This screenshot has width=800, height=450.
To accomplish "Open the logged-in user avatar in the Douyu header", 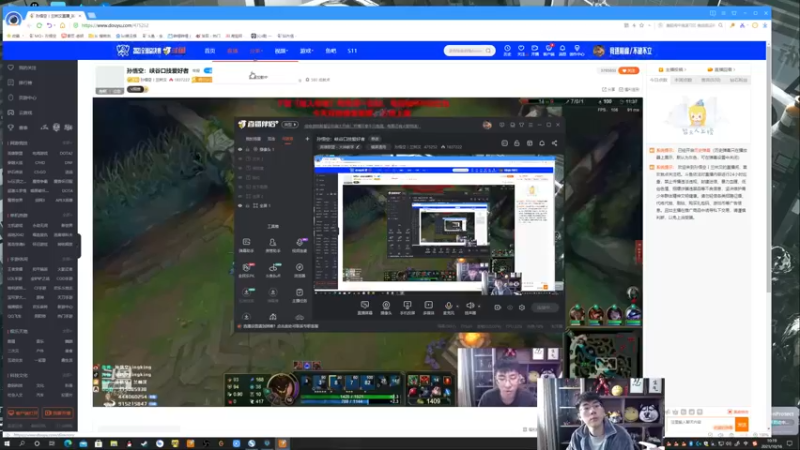I will click(x=599, y=51).
